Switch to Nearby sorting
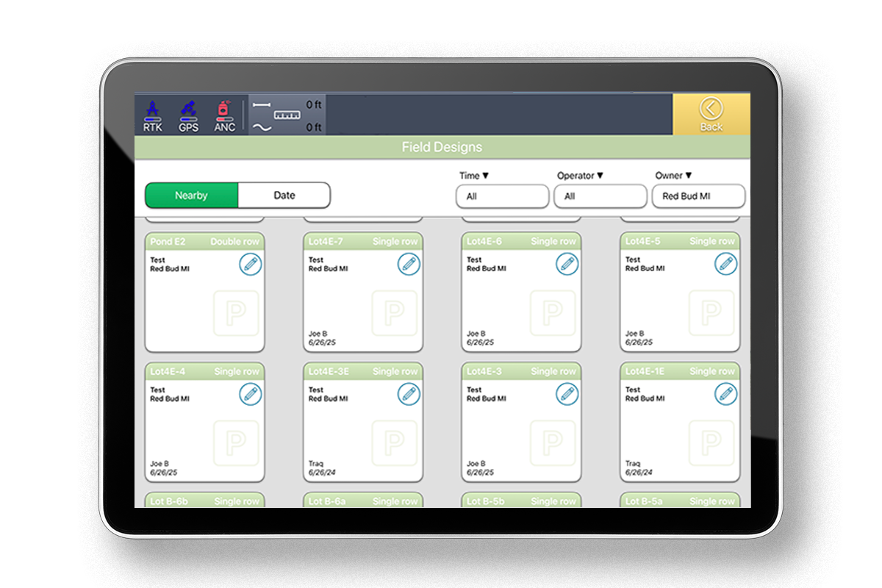 coord(191,196)
